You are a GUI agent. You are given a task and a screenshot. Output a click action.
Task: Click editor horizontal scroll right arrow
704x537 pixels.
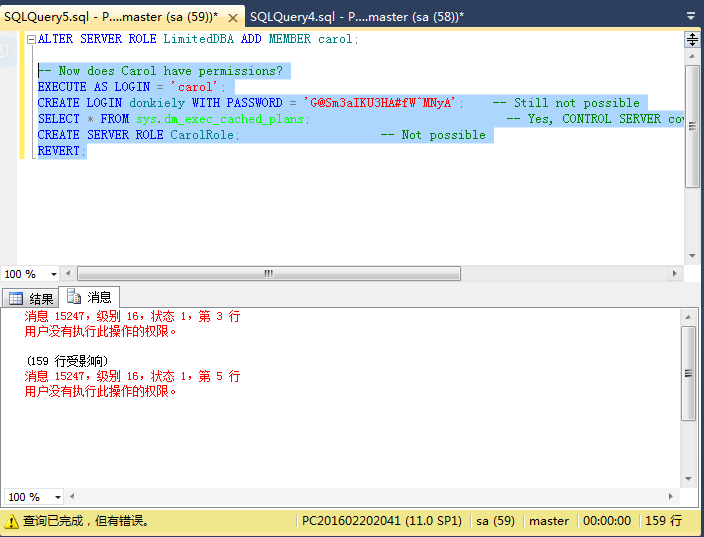pyautogui.click(x=675, y=273)
